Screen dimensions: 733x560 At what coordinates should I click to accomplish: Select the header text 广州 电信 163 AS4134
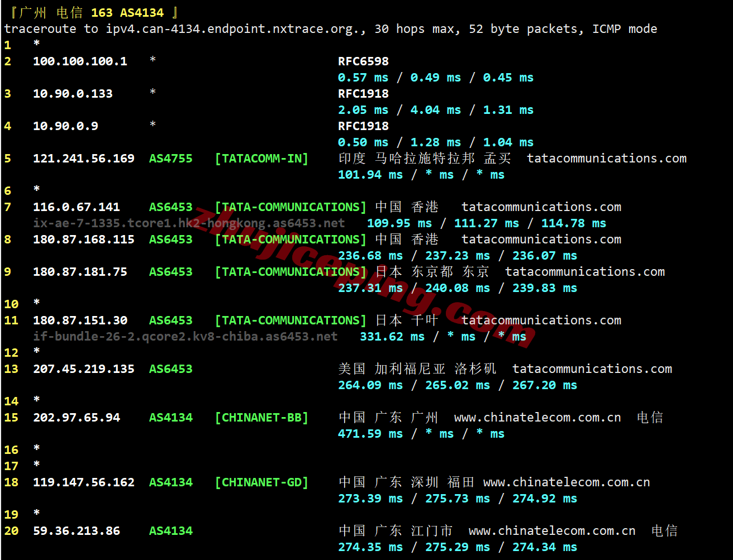coord(92,12)
